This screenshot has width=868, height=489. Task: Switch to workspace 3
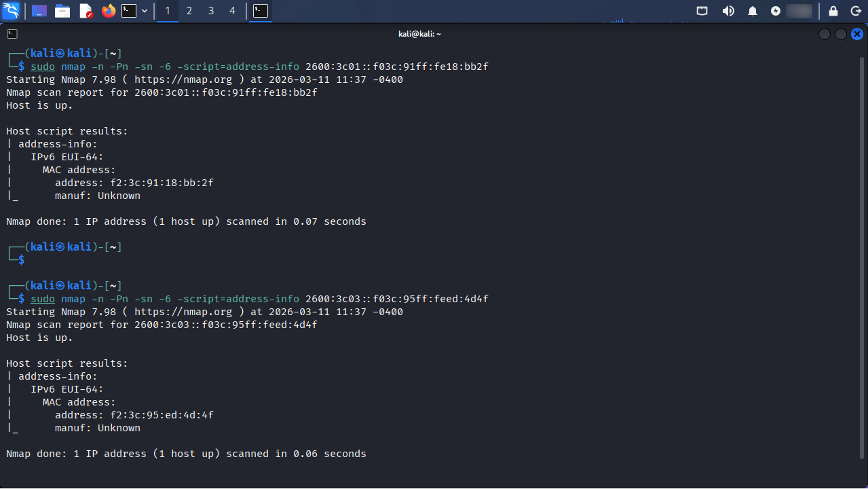pyautogui.click(x=211, y=11)
